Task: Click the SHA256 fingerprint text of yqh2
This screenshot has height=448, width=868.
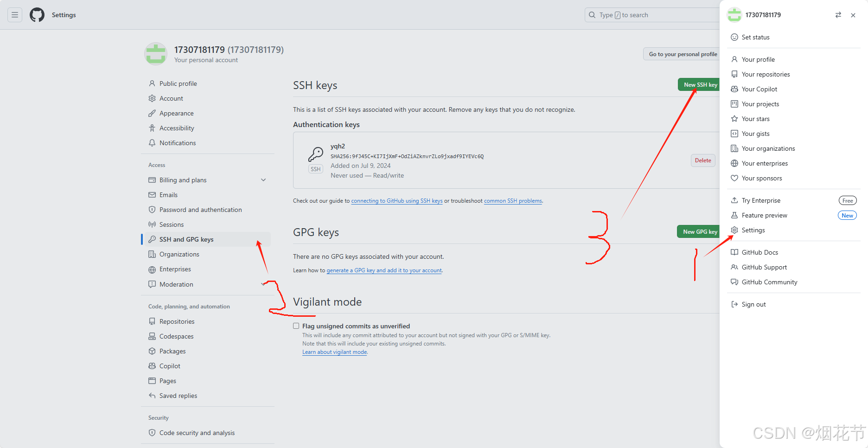Action: coord(407,156)
